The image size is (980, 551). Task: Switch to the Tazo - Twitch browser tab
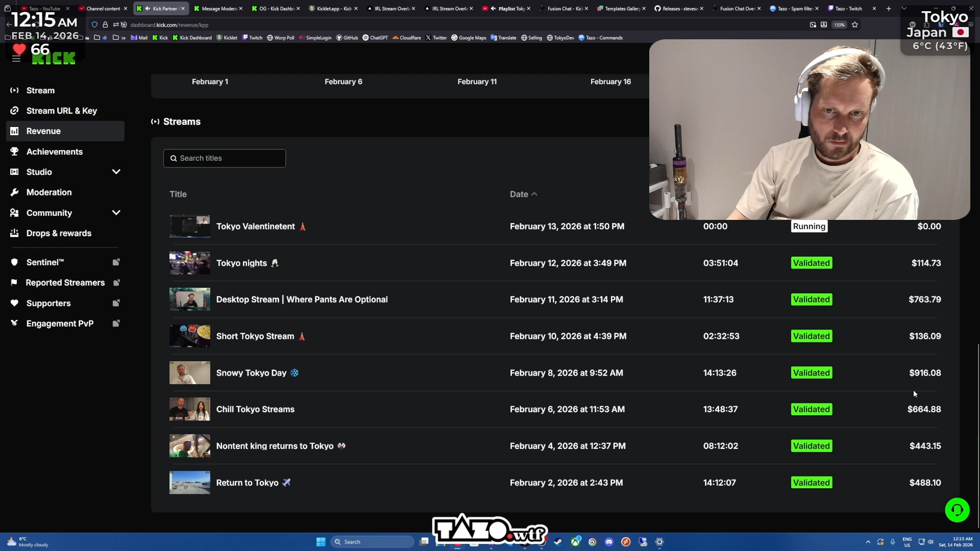(848, 9)
